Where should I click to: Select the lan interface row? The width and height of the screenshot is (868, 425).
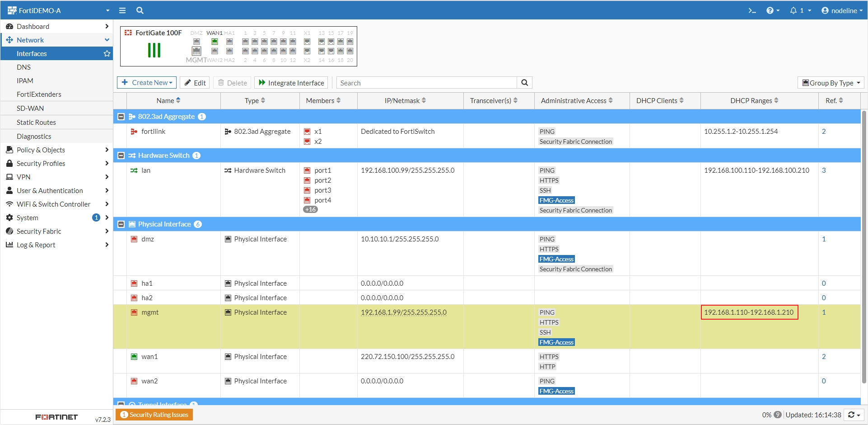[487, 190]
